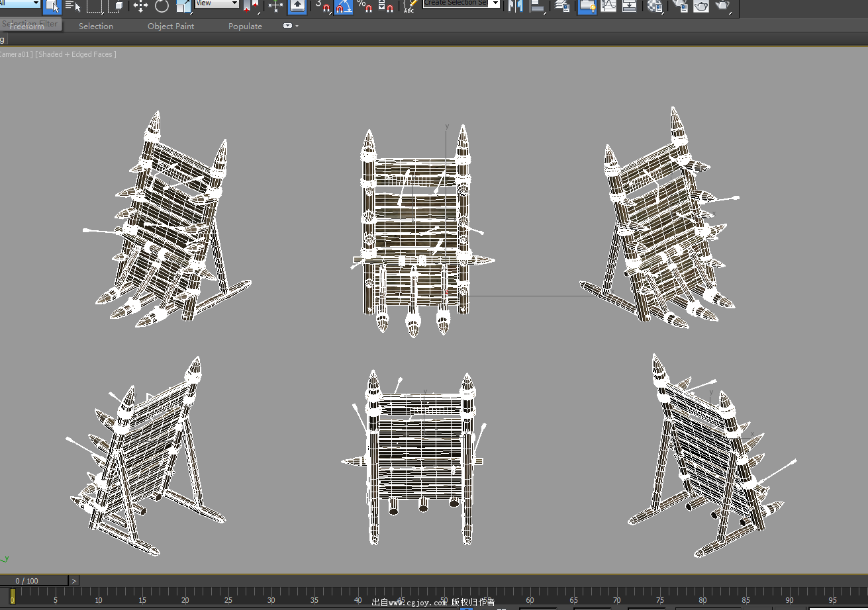
Task: Open the Freeform ribbon tab
Action: [x=26, y=26]
